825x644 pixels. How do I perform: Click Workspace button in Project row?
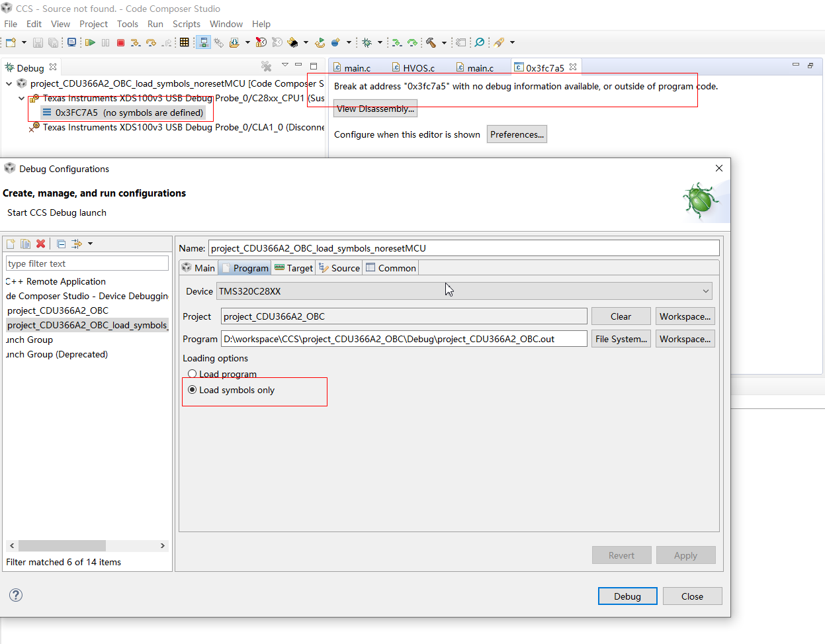click(685, 316)
